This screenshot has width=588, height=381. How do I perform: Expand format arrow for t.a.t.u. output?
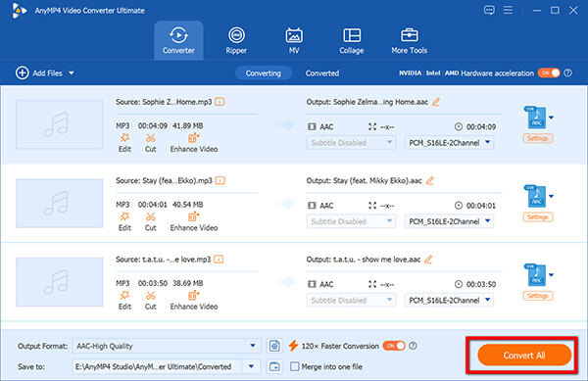coord(551,275)
